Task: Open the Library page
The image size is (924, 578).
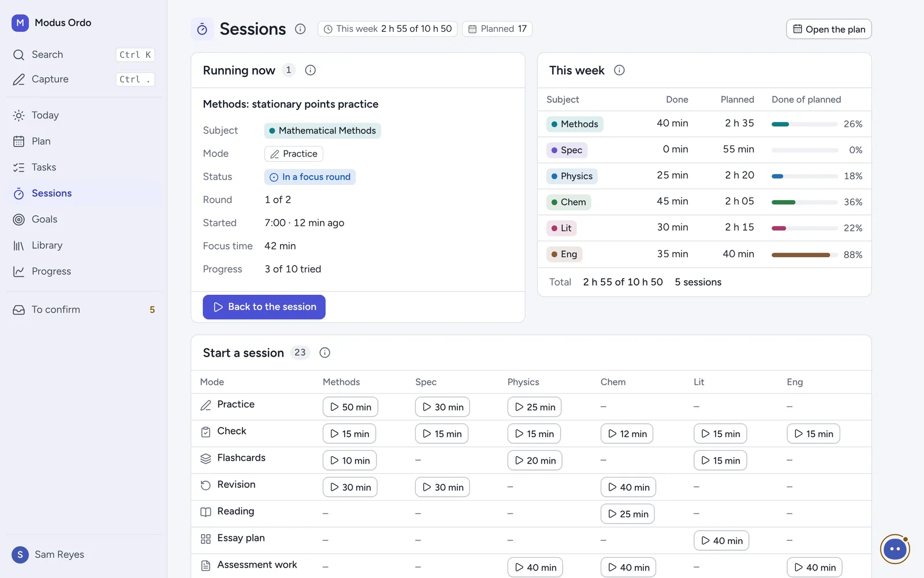Action: click(84, 246)
